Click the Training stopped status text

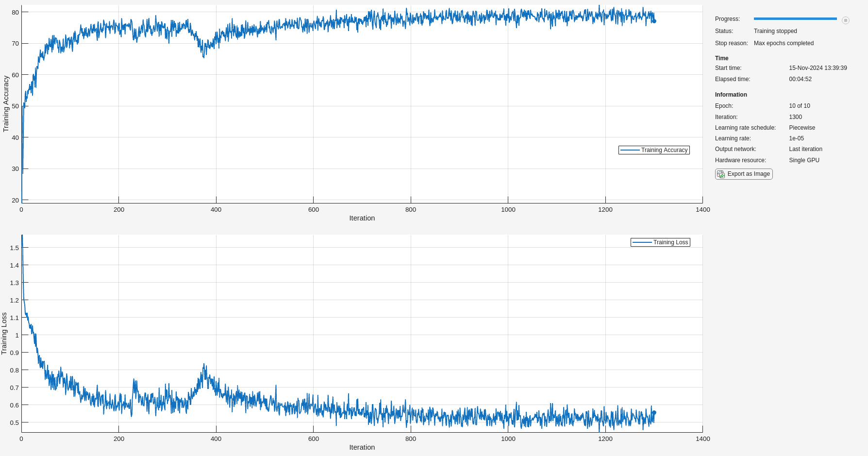coord(775,31)
